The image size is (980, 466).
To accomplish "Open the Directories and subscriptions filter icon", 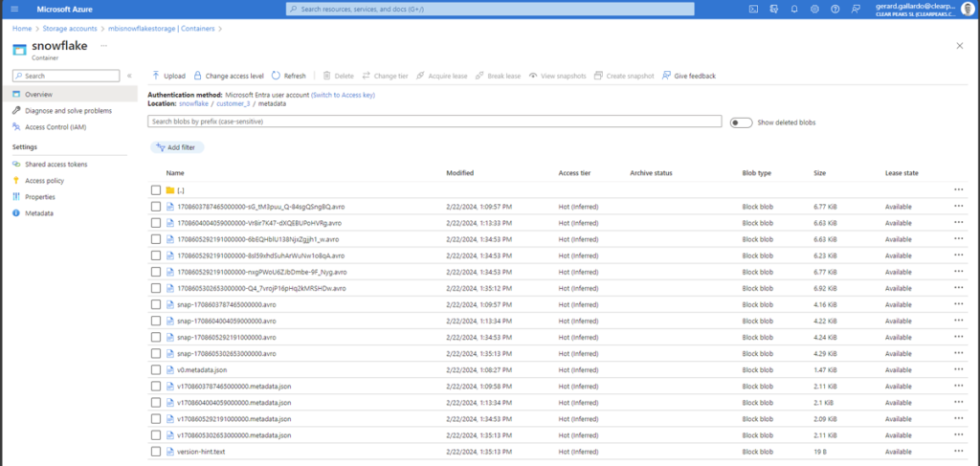I will click(774, 10).
